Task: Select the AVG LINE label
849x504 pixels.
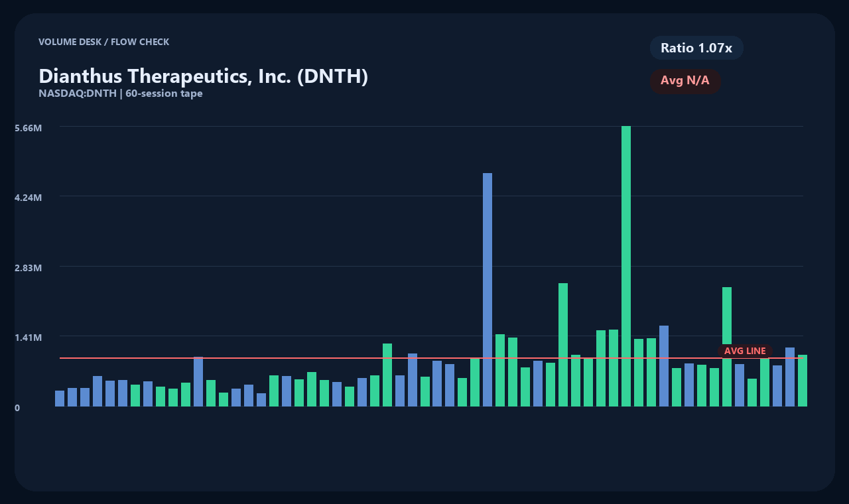Action: (x=745, y=351)
